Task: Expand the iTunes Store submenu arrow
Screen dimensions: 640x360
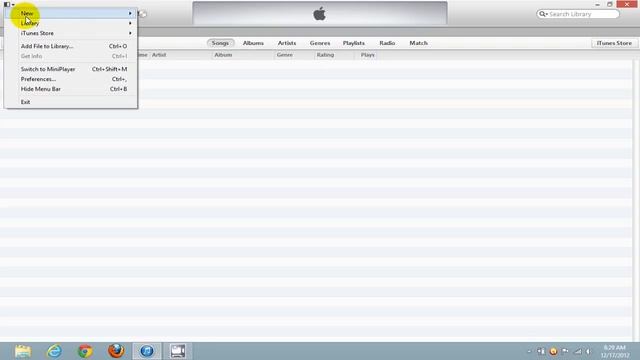Action: [130, 33]
